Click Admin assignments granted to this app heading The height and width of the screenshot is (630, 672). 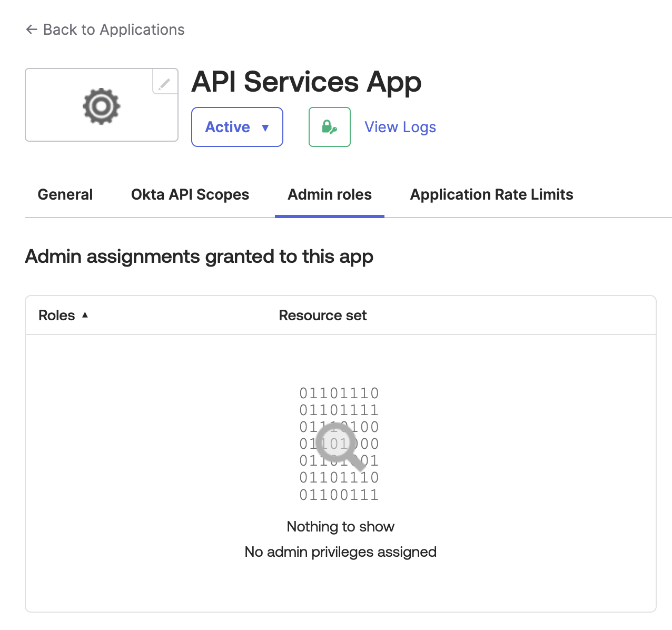pyautogui.click(x=199, y=257)
